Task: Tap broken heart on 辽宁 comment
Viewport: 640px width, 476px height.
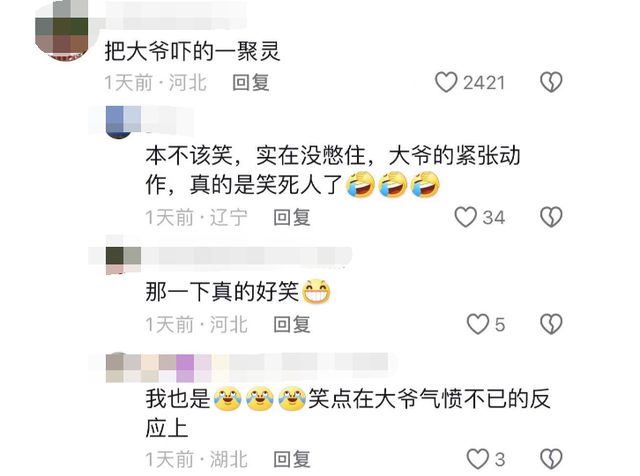Action: pyautogui.click(x=551, y=217)
